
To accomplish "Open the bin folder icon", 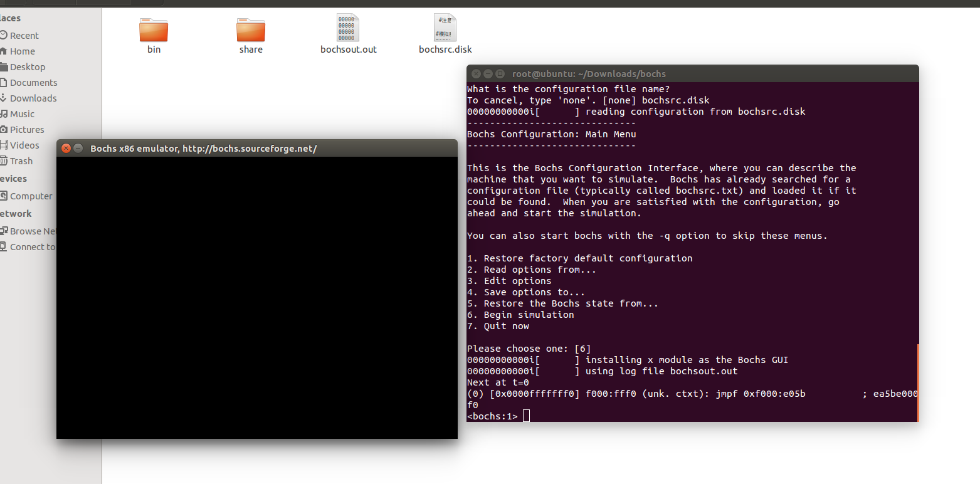I will (x=154, y=29).
